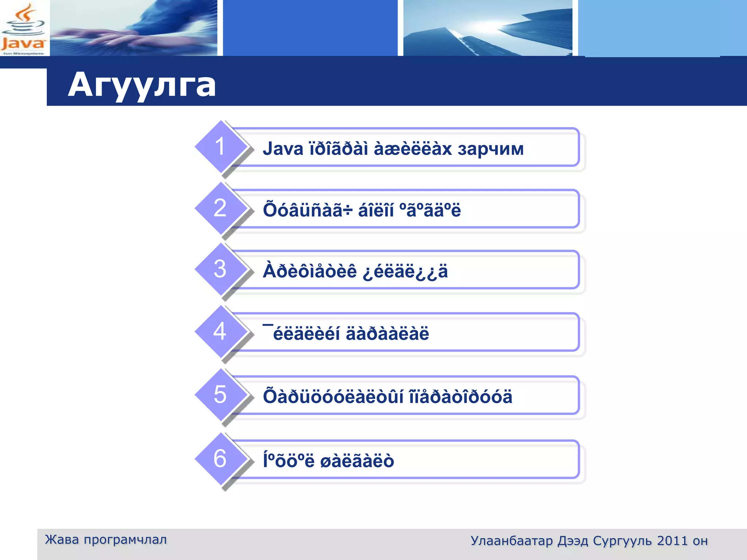Click the number 6 diamond marker
Screen dimensions: 747x560
[x=220, y=459]
